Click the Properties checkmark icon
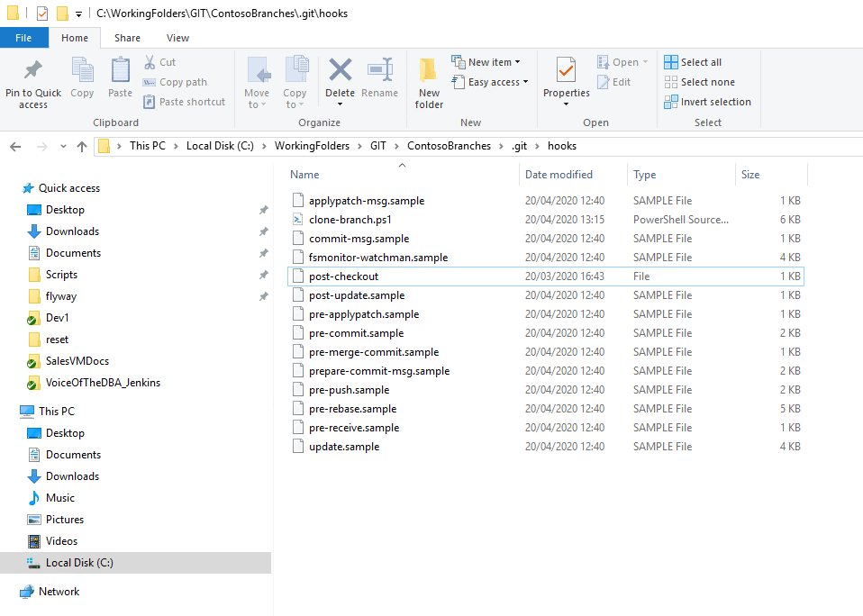The width and height of the screenshot is (863, 616). [566, 70]
